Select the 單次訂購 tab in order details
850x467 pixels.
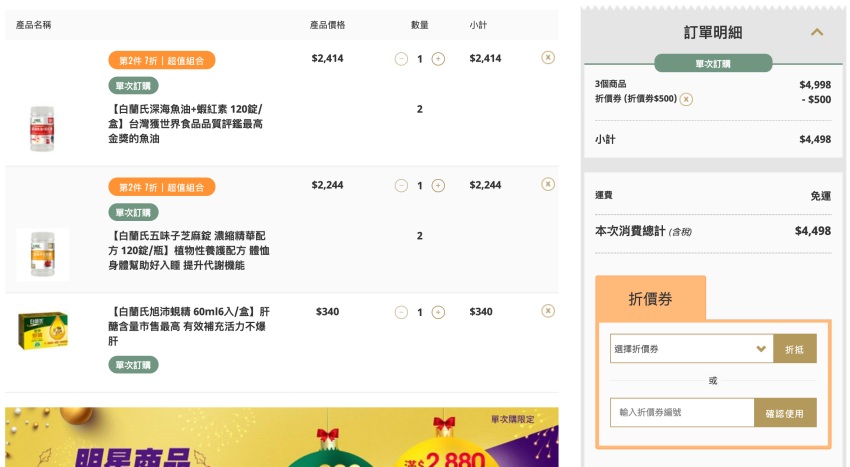[x=713, y=63]
